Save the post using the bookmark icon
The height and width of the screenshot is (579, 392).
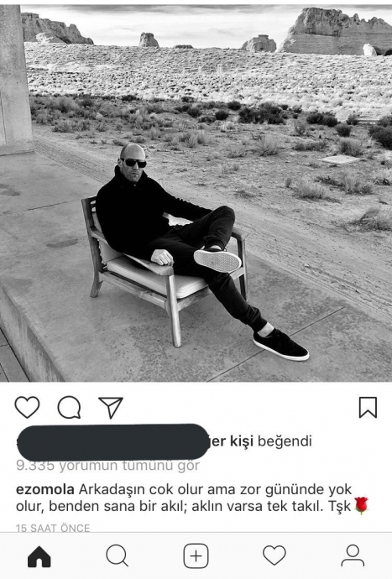click(368, 407)
